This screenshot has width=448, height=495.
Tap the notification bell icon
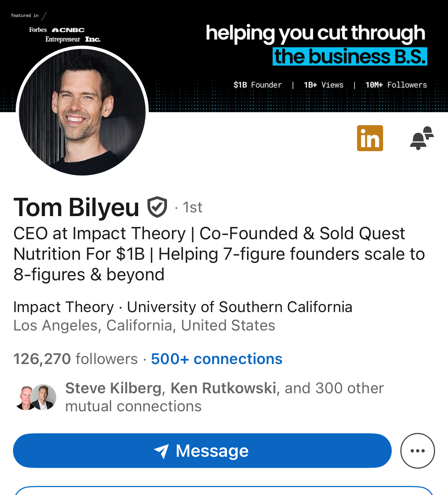421,138
